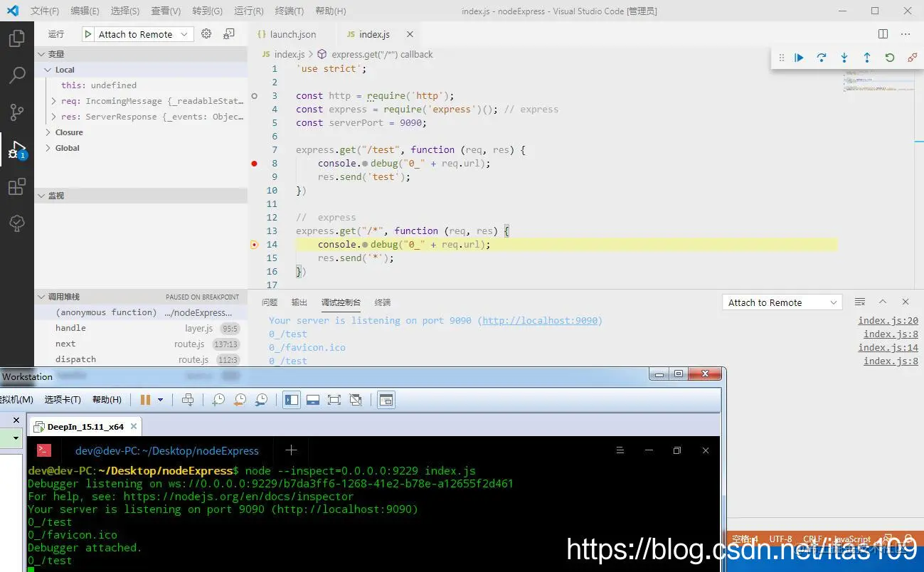Open the Extensions view
This screenshot has height=572, width=924.
[x=17, y=186]
